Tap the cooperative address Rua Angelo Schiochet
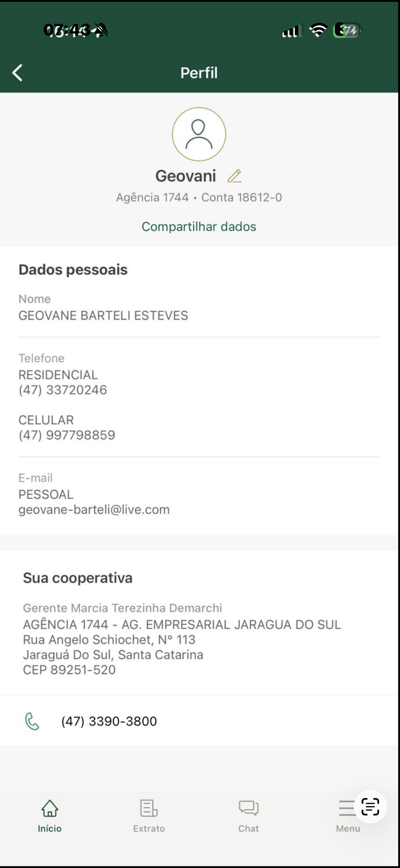 pos(109,639)
